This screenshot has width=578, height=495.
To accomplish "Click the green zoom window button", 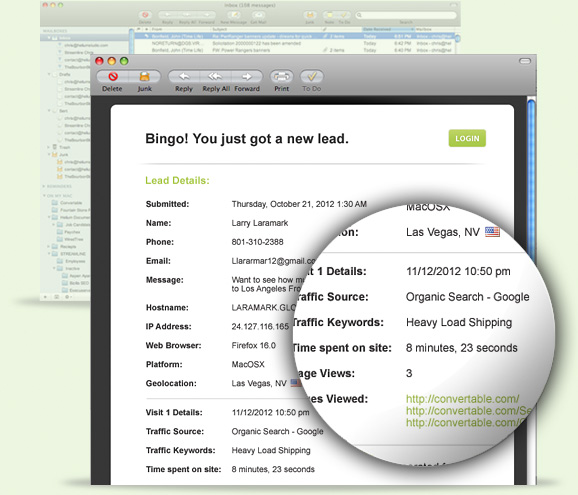I will point(124,61).
